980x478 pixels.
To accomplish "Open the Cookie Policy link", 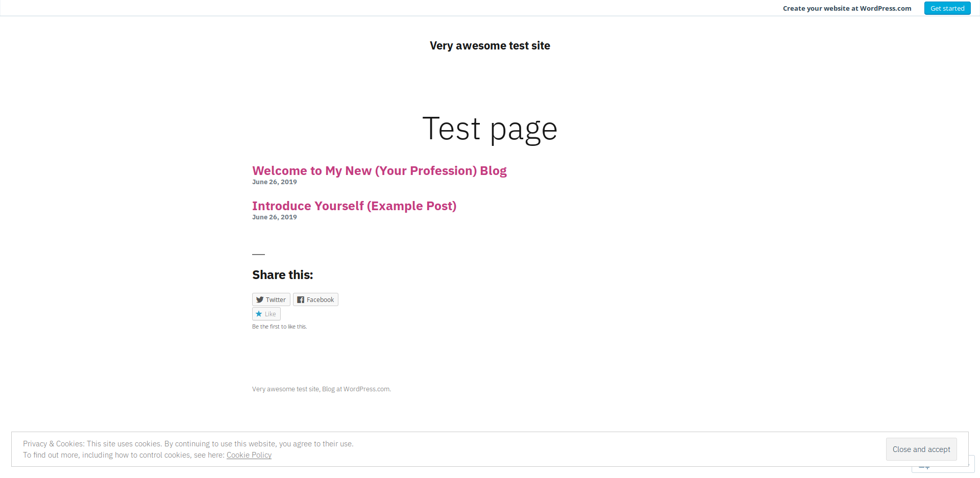I will click(249, 455).
